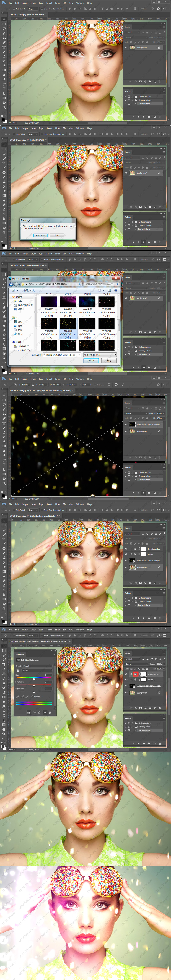Enable the Colorize checkbox

(33, 697)
